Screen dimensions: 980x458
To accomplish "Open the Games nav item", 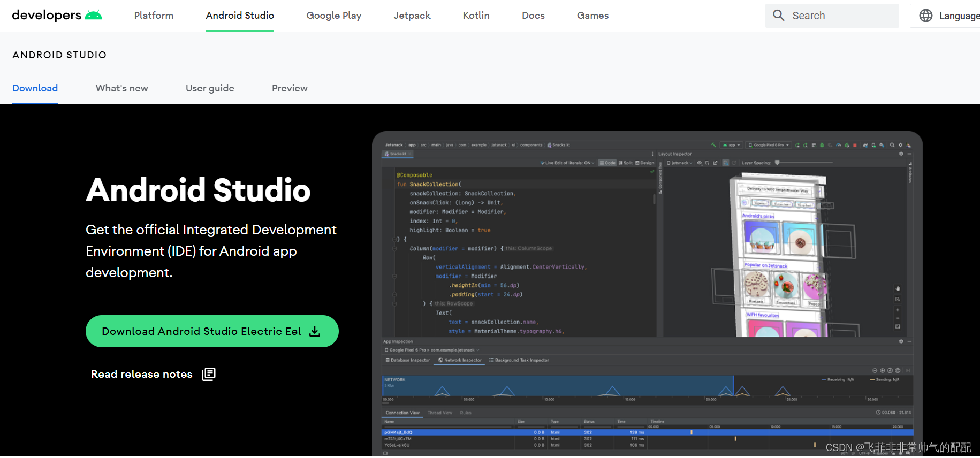I will [x=592, y=16].
